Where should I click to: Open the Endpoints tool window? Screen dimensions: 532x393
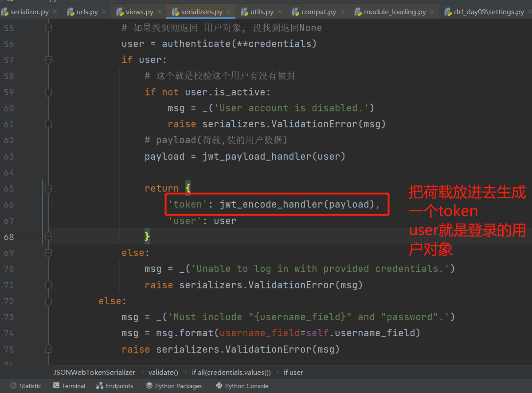pos(114,386)
